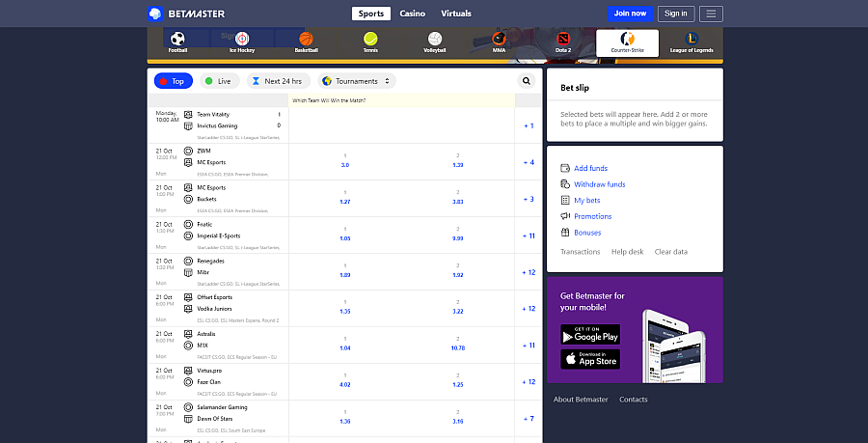Expand +1 markets for Team Vitality match
This screenshot has width=868, height=443.
pos(529,125)
